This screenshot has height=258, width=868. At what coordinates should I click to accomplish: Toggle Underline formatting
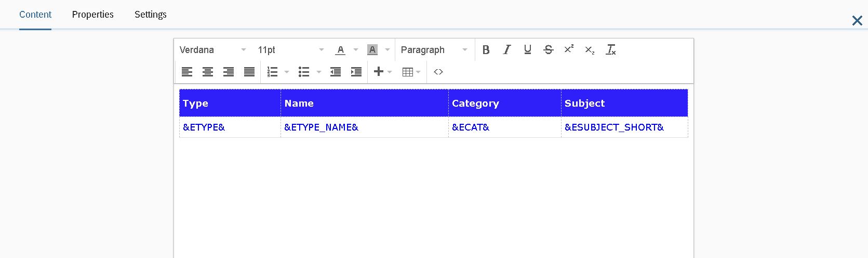528,50
